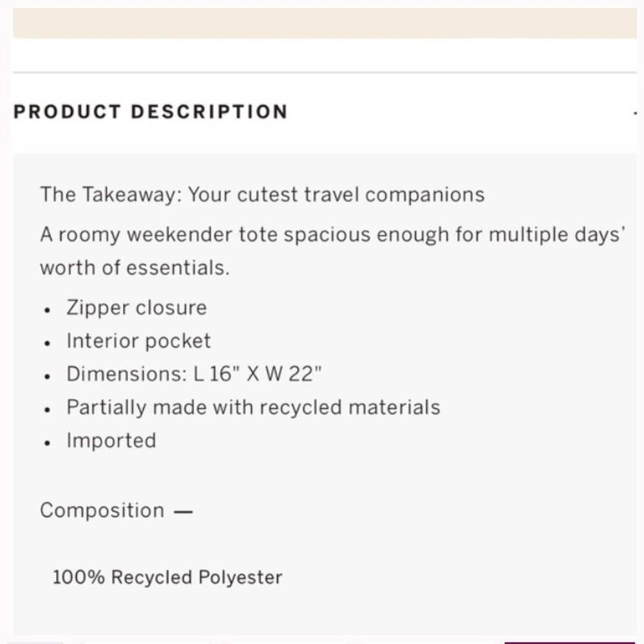Click the bullet dot before "Imported"

click(47, 442)
